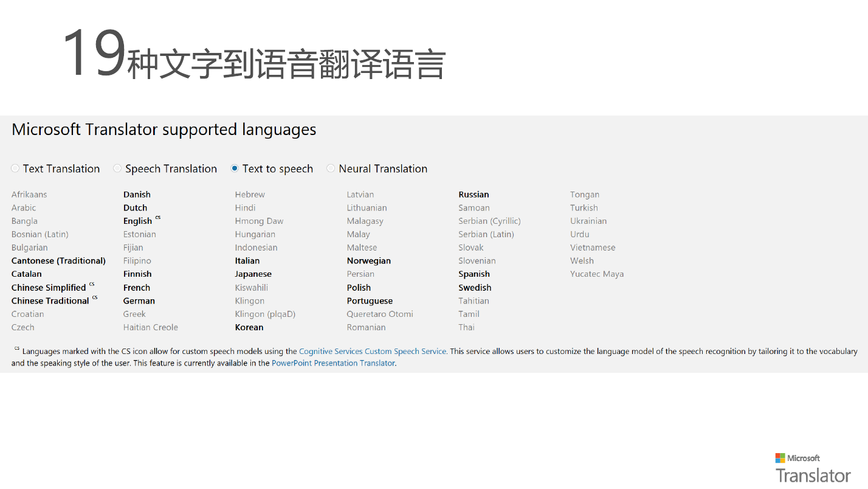Click the language 'Arabic'

point(24,208)
